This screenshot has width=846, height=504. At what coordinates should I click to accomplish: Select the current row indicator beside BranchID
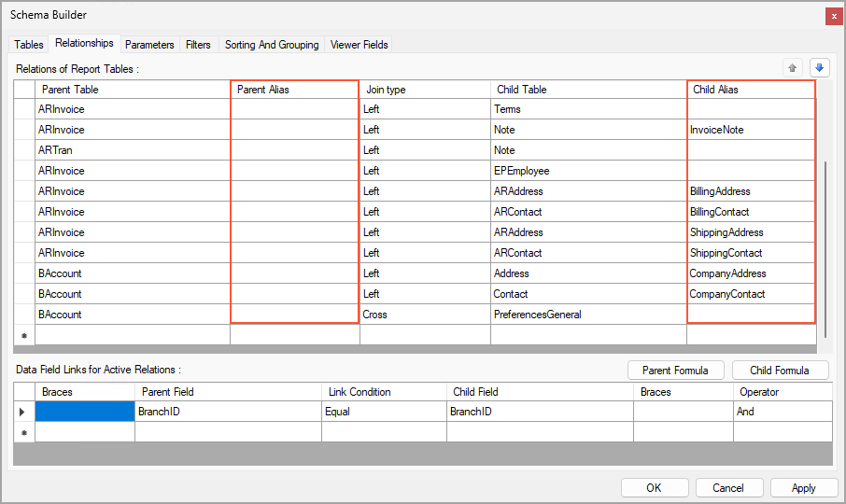(x=23, y=412)
